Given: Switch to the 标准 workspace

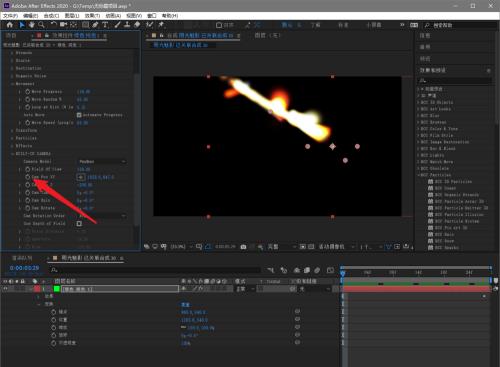Looking at the screenshot, I should pos(343,25).
